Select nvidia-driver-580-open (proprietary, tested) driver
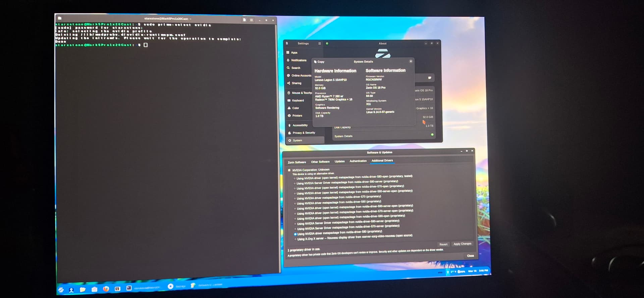Viewport: 644px width, 298px height. click(x=354, y=177)
